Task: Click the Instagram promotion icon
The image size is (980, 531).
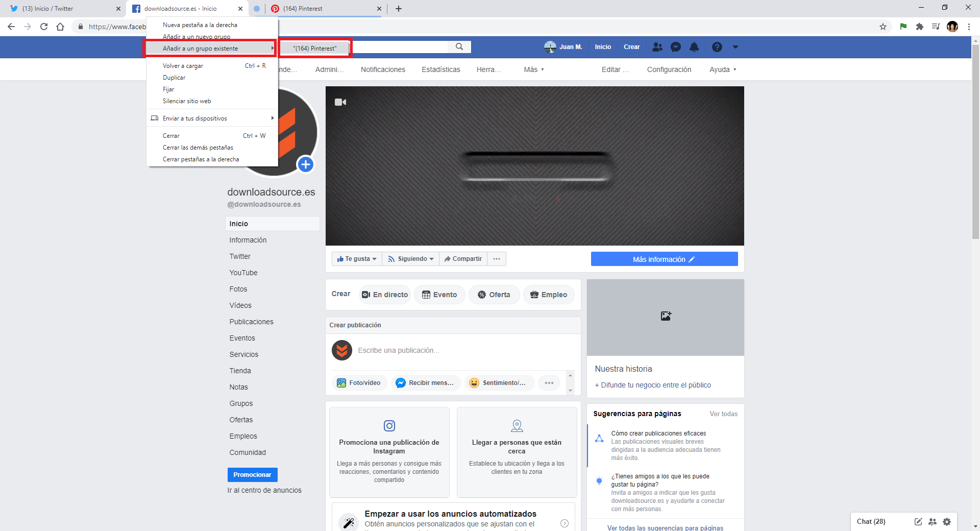Action: click(389, 425)
